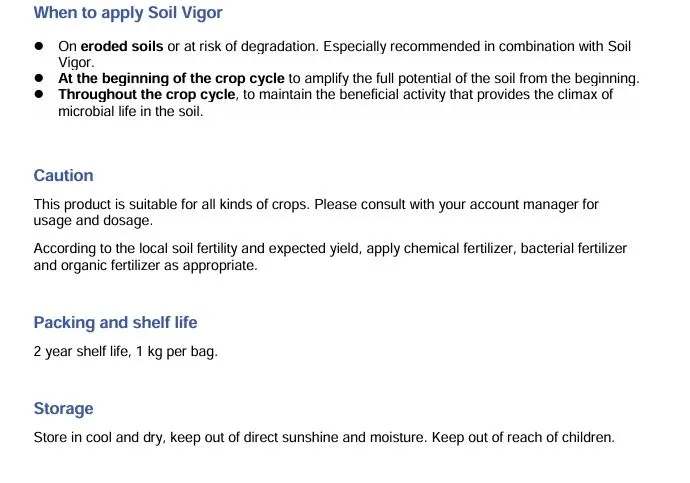Click the wrapped word "Vigor." in first bullet
This screenshot has width=690, height=483.
point(76,61)
